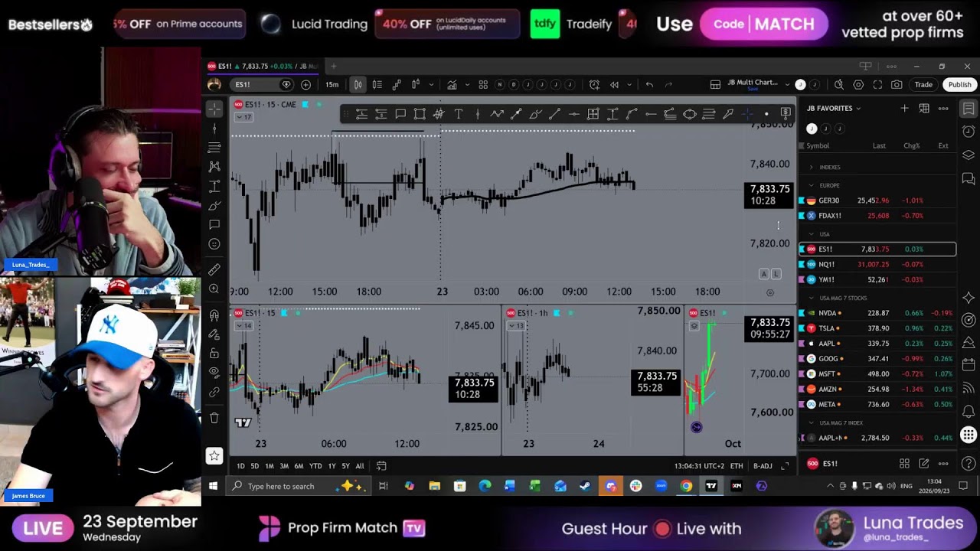The width and height of the screenshot is (980, 551).
Task: Toggle magnet mode in left sidebar
Action: (x=214, y=315)
